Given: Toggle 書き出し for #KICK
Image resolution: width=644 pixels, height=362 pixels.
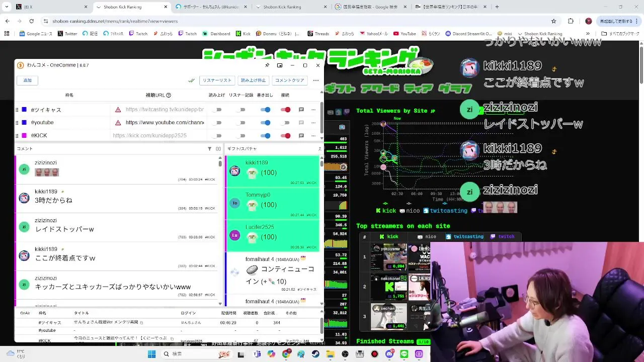Looking at the screenshot, I should click(x=265, y=136).
